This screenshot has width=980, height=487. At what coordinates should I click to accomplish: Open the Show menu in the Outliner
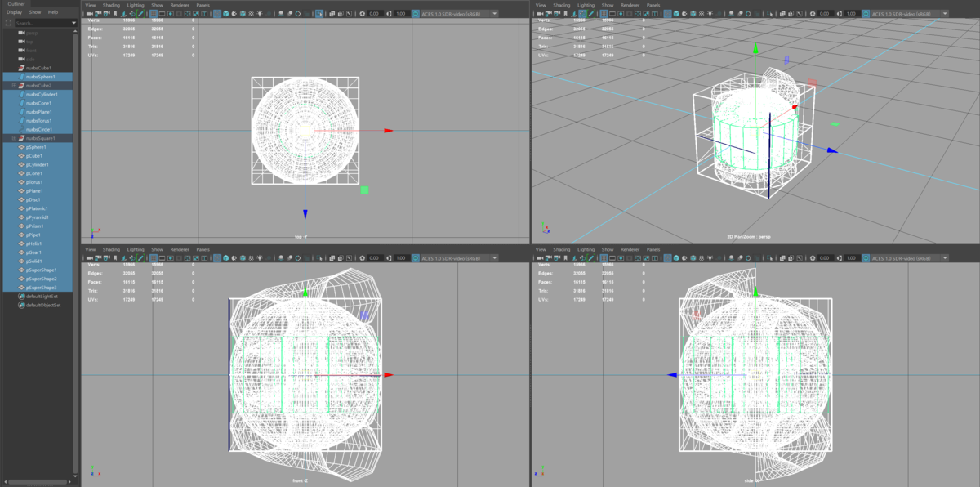click(35, 11)
